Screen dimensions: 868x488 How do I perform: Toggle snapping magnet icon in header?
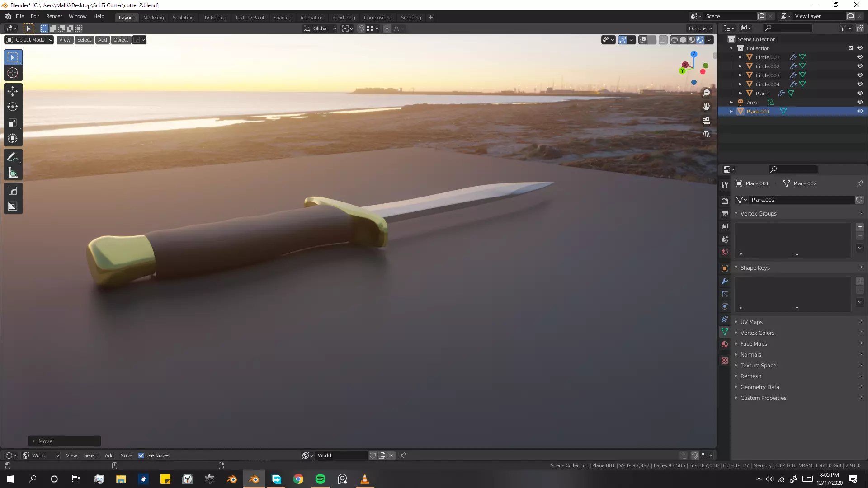361,28
